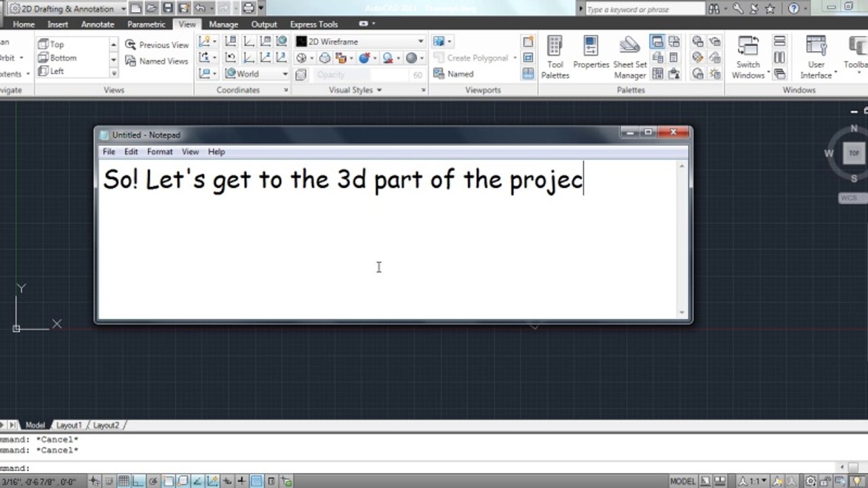The width and height of the screenshot is (868, 488).
Task: Click the X-ray effect cube icon
Action: (300, 75)
